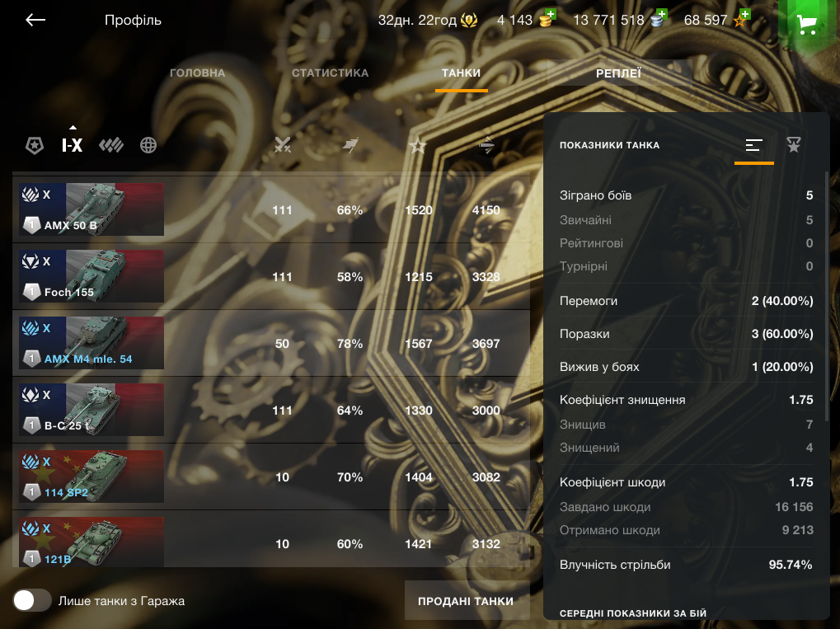Select the Foch 155 tank row
Screen dimensions: 840x629
point(271,276)
